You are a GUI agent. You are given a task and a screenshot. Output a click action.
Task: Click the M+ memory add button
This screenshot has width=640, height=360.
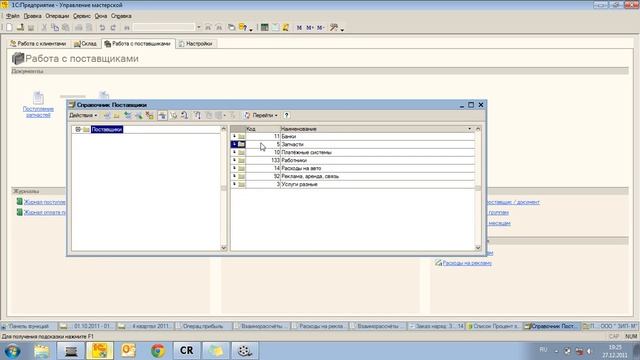point(310,27)
